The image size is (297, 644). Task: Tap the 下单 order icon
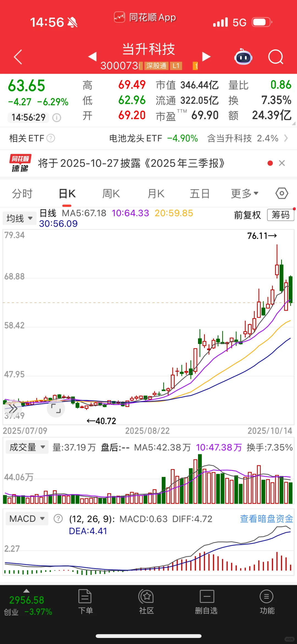tap(85, 602)
